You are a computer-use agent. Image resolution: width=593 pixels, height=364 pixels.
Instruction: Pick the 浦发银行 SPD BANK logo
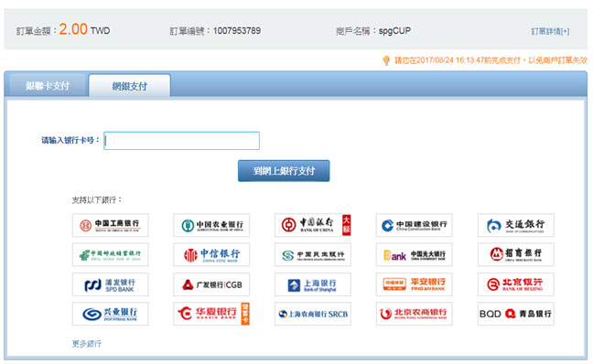click(x=111, y=284)
